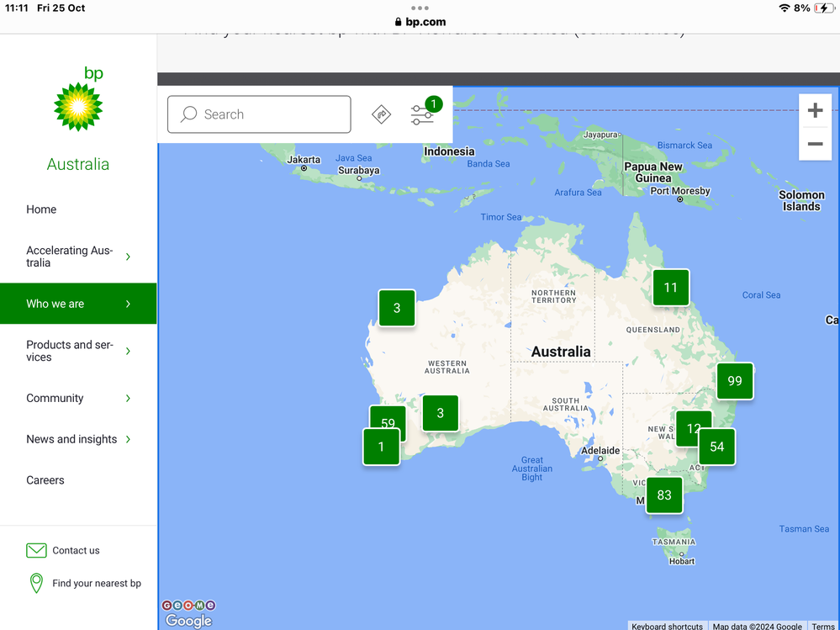The image size is (840, 630).
Task: Open the station filters icon
Action: click(422, 115)
